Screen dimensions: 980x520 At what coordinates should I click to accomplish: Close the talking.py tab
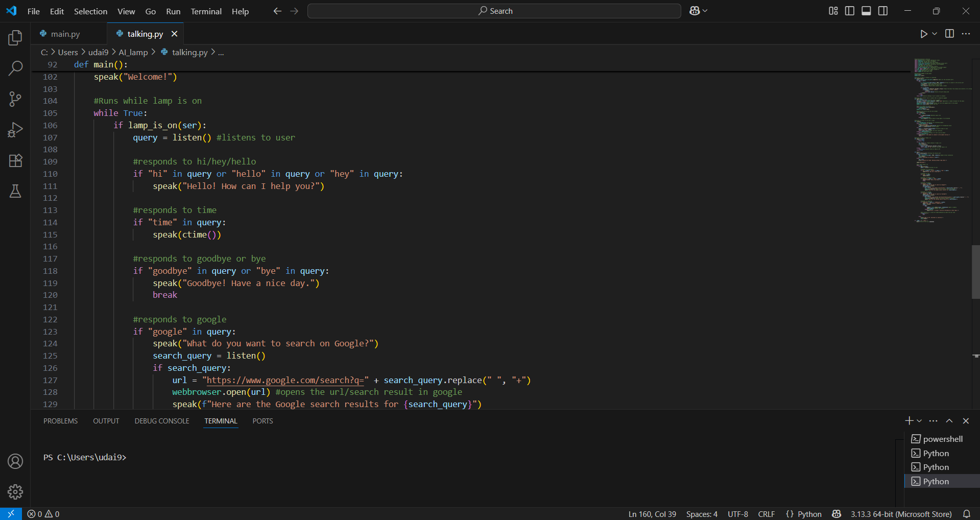tap(175, 34)
